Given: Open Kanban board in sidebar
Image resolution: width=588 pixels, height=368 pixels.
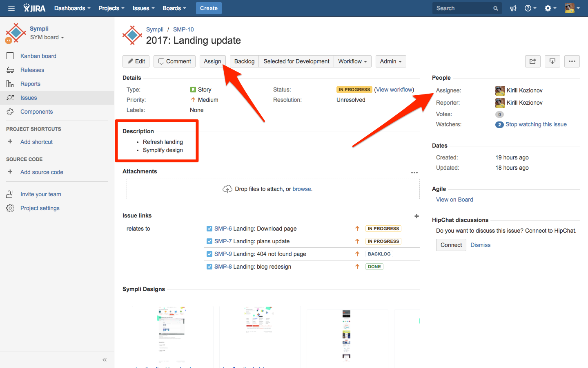Looking at the screenshot, I should point(38,56).
